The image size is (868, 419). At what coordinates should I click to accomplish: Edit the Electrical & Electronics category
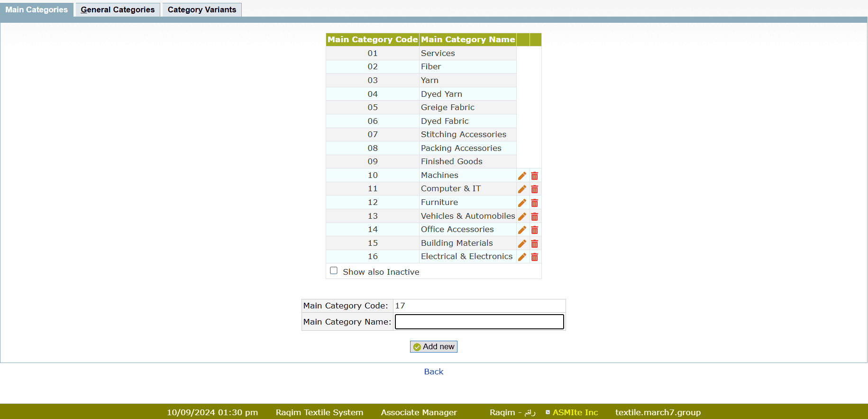[522, 257]
